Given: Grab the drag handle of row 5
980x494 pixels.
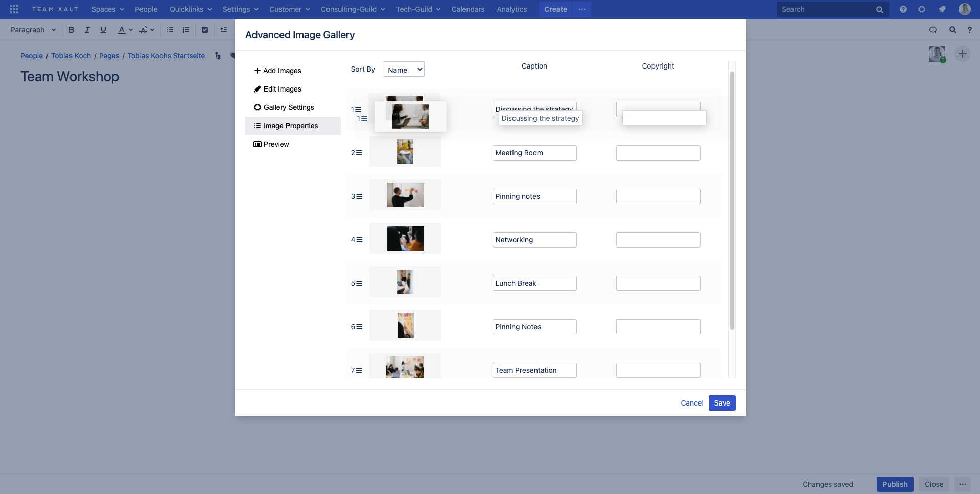Looking at the screenshot, I should pyautogui.click(x=359, y=283).
